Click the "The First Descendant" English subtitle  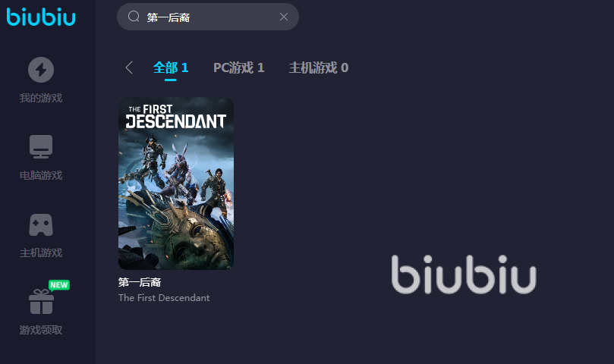pos(164,298)
